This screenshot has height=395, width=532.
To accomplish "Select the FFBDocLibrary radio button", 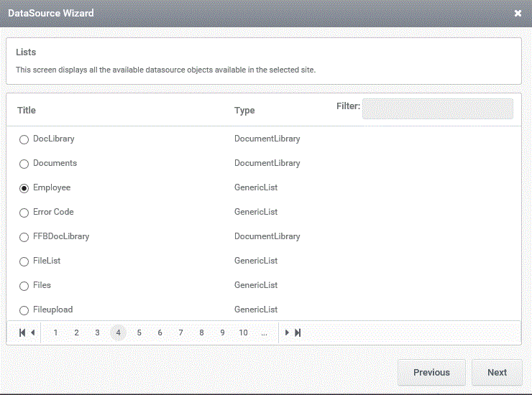I will coord(24,237).
